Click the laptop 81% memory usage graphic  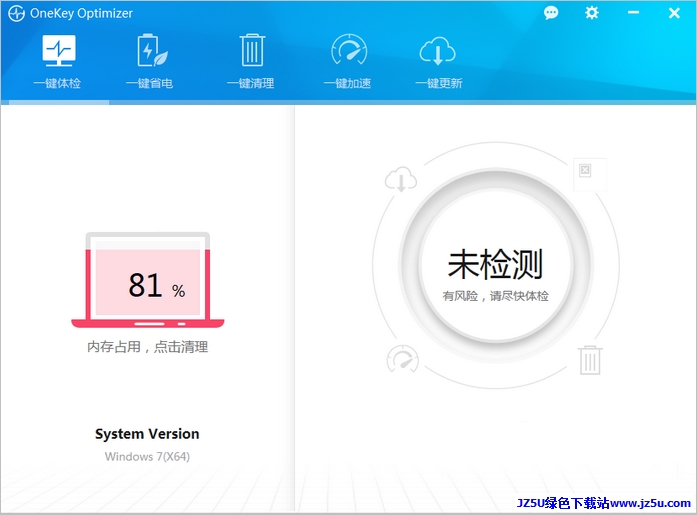pyautogui.click(x=148, y=280)
